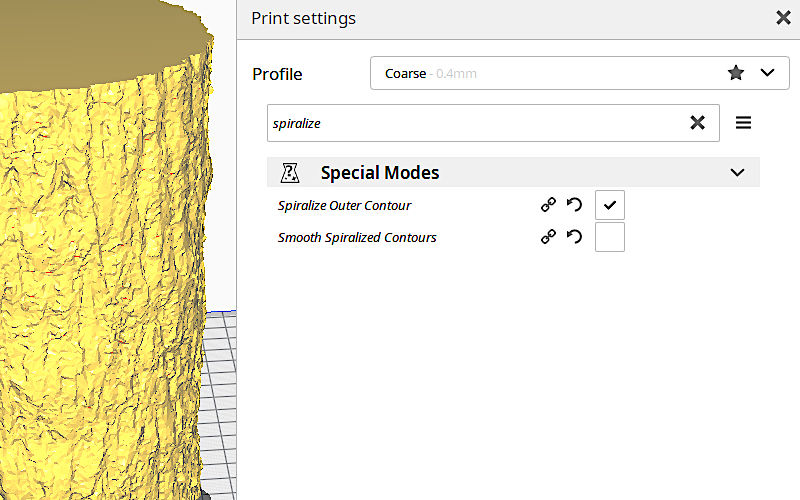800x500 pixels.
Task: Clear the spiralize search text
Action: pyautogui.click(x=697, y=123)
